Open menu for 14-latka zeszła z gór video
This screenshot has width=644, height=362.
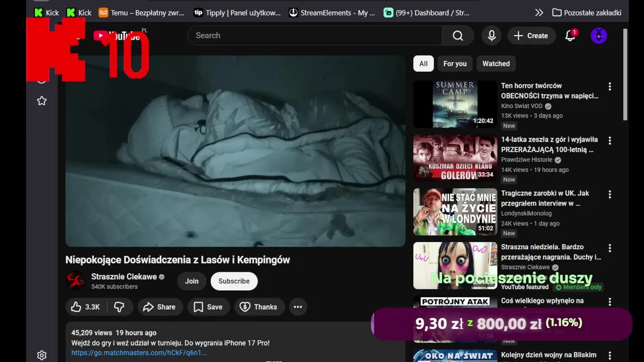point(610,140)
